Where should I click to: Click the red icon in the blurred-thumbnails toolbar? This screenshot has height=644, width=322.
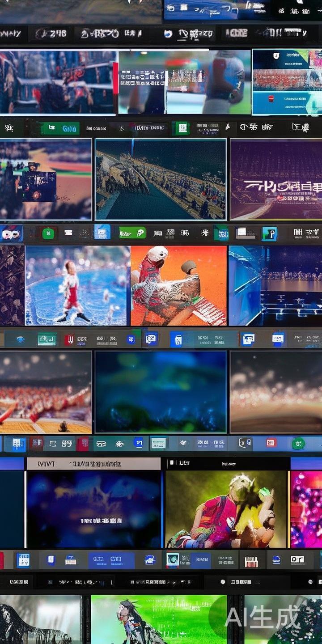(x=271, y=443)
